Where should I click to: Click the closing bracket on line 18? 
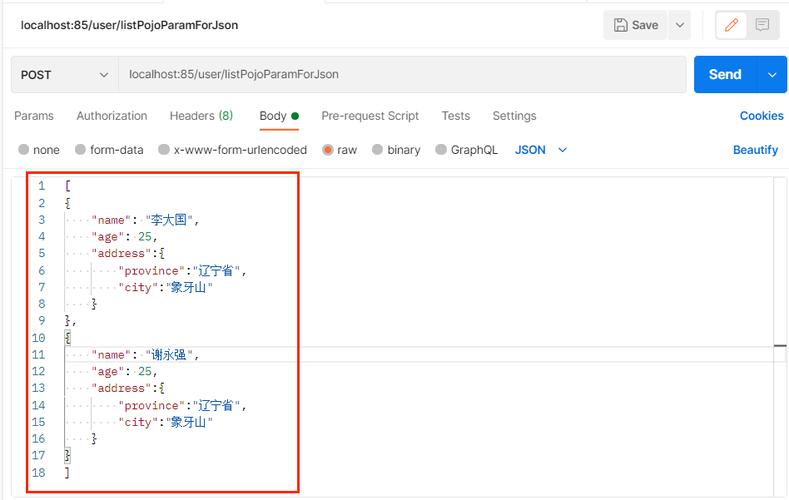[x=67, y=472]
